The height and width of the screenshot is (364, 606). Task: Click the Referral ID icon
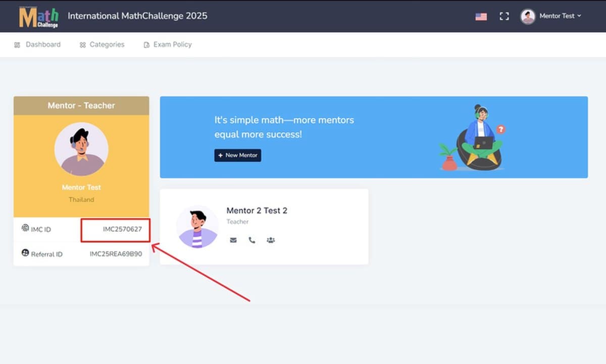tap(25, 253)
